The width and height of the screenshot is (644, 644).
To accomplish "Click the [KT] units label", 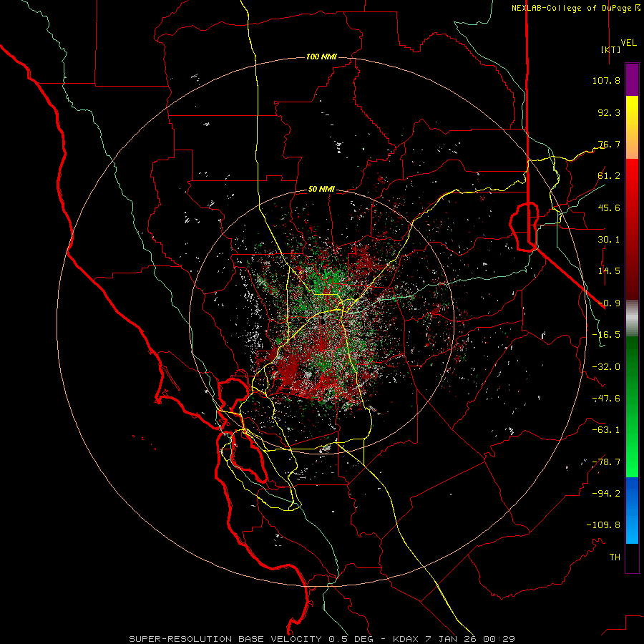I will point(611,49).
